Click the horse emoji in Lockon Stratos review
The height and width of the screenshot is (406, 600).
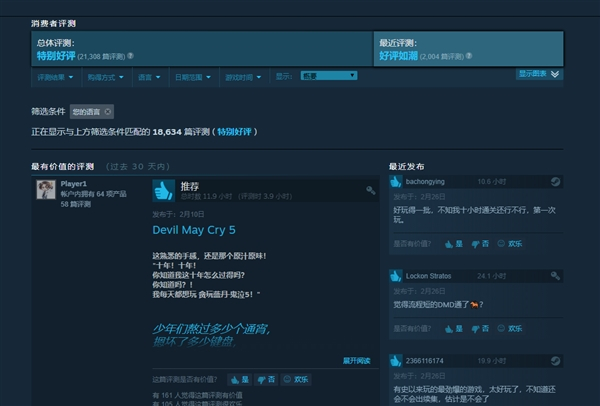pos(474,305)
